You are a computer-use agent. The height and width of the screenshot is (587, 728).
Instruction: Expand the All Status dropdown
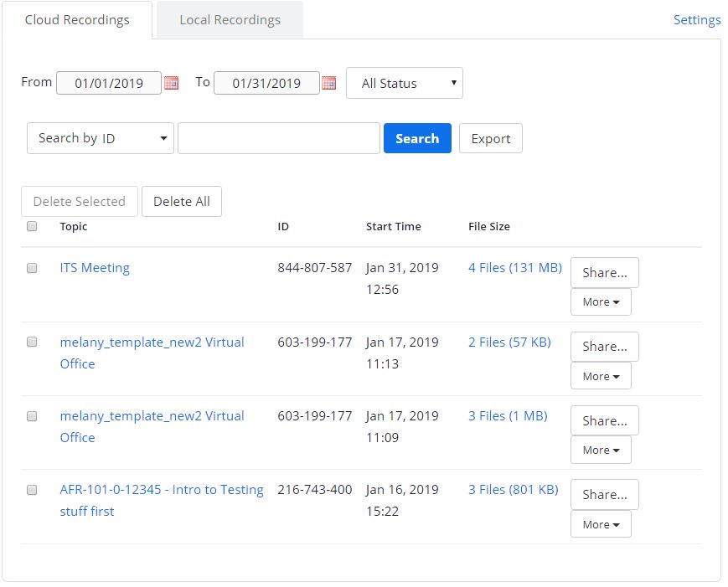point(404,83)
